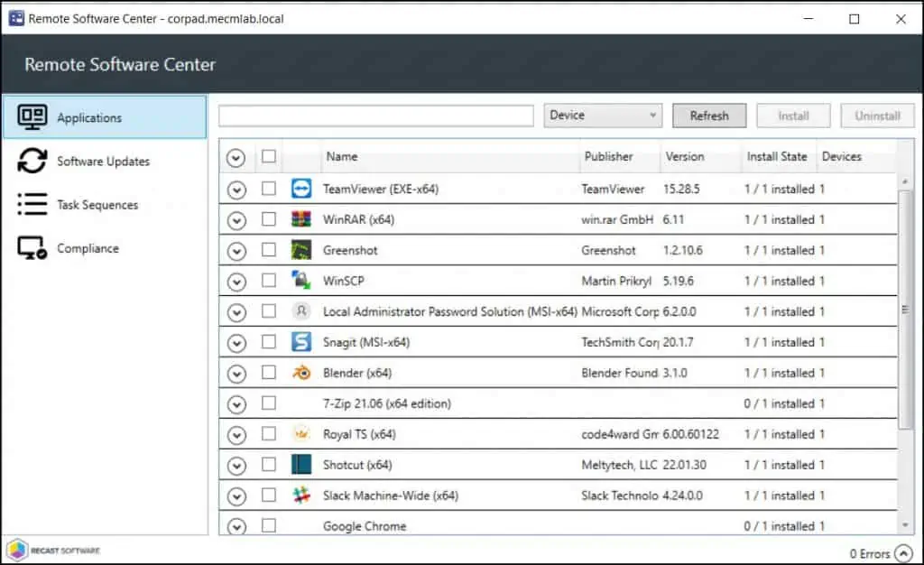Check the Google Chrome checkbox
Viewport: 924px width, 565px height.
click(x=269, y=525)
